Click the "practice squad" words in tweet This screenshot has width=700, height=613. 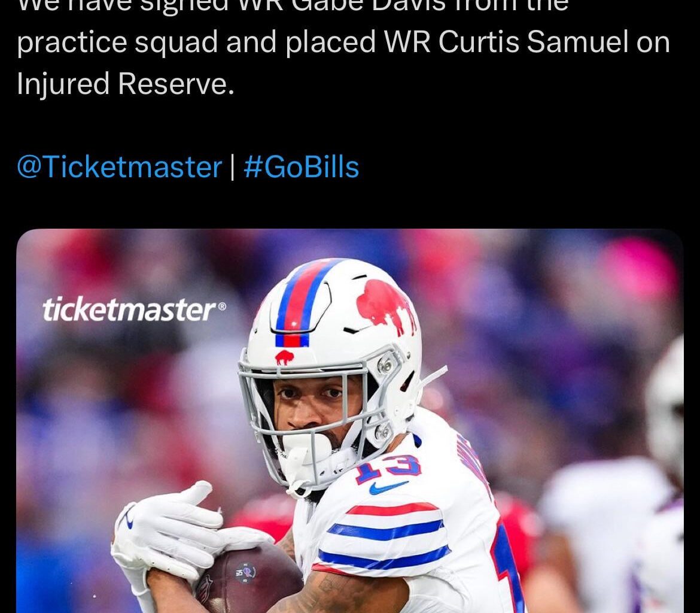pyautogui.click(x=117, y=43)
